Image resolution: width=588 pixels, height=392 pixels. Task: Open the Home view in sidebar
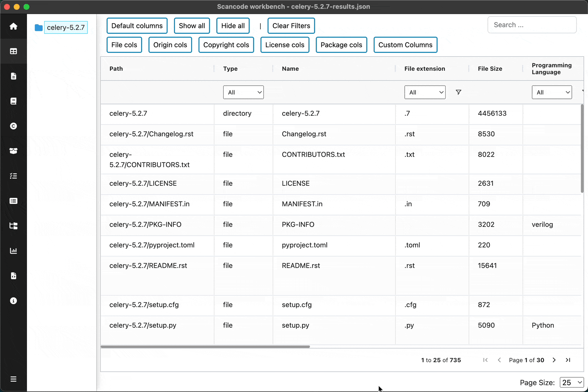pos(13,26)
